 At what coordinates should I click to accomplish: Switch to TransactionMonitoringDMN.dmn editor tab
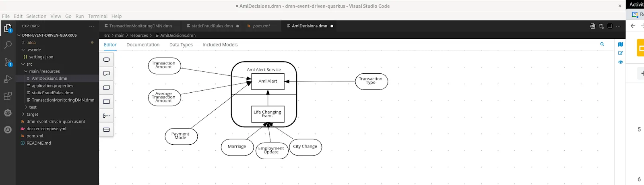coord(140,26)
